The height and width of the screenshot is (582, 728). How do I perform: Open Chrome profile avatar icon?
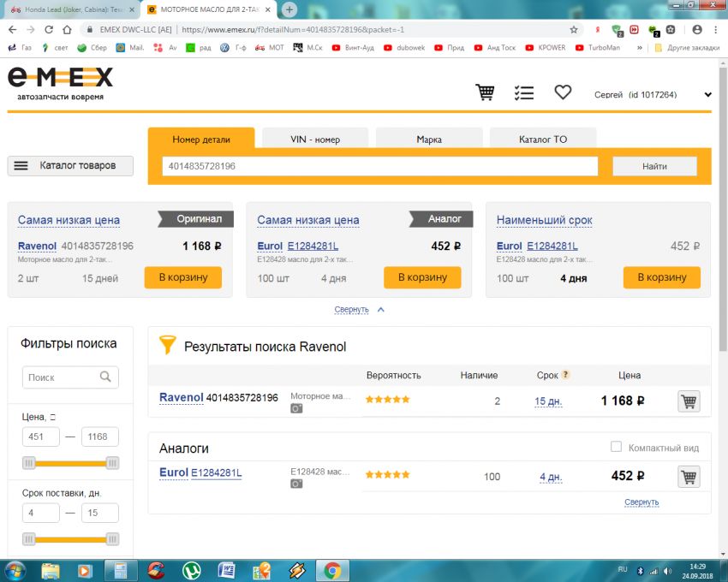(x=697, y=30)
